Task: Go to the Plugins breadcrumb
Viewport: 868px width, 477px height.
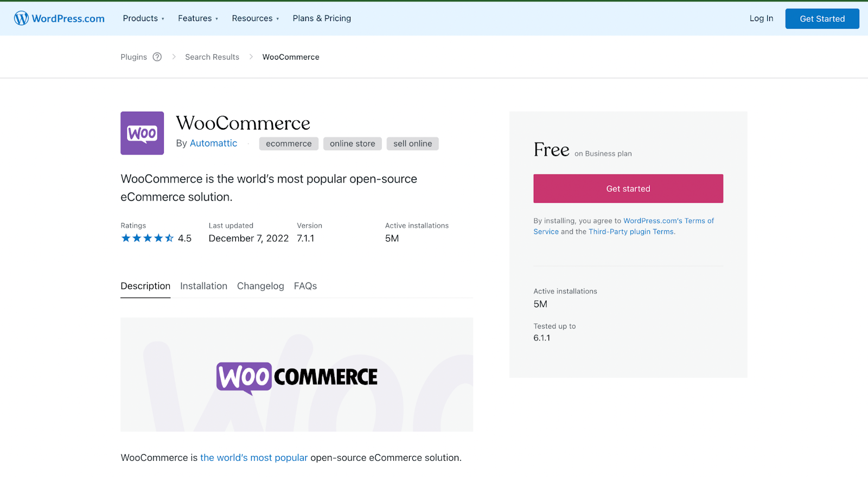Action: [133, 57]
